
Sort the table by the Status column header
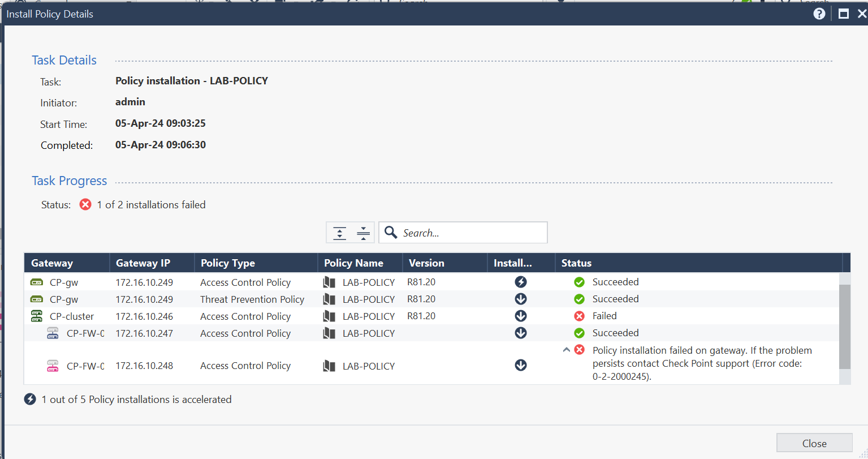tap(576, 263)
